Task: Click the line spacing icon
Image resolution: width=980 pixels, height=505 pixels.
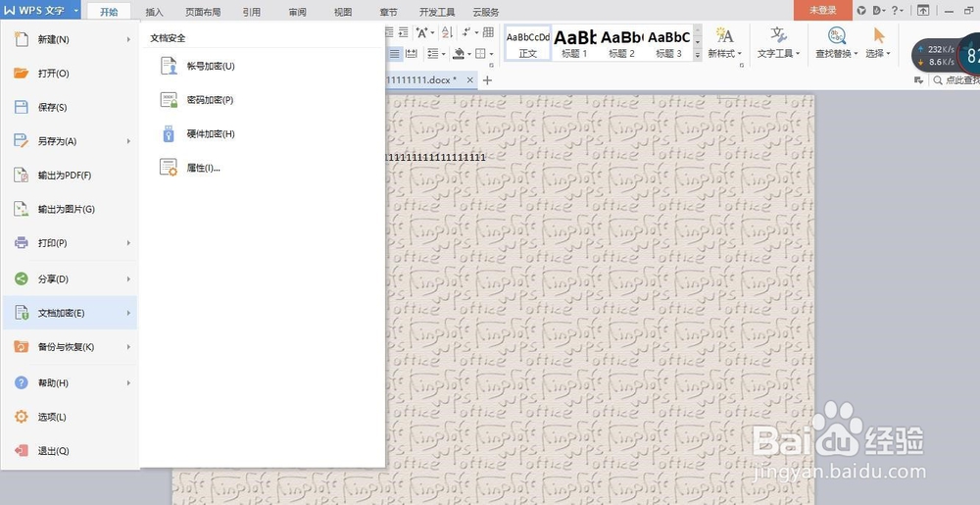Action: [x=432, y=54]
